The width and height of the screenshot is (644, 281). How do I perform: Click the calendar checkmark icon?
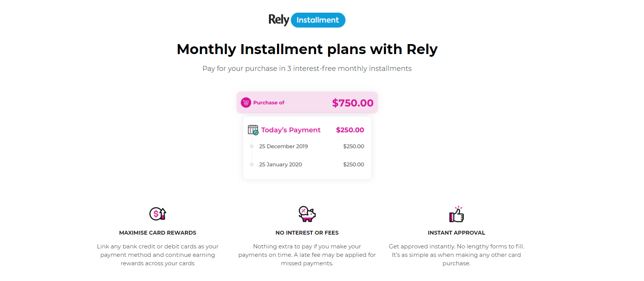[x=253, y=130]
